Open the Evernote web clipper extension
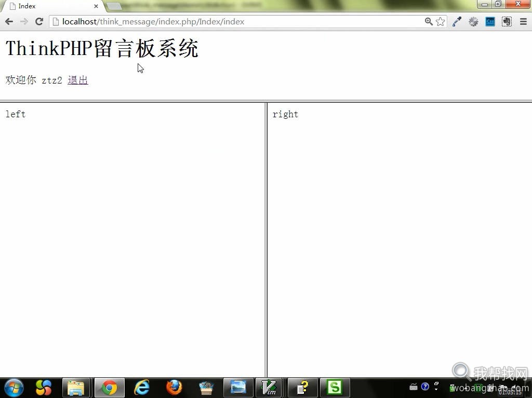This screenshot has height=398, width=532. [507, 22]
